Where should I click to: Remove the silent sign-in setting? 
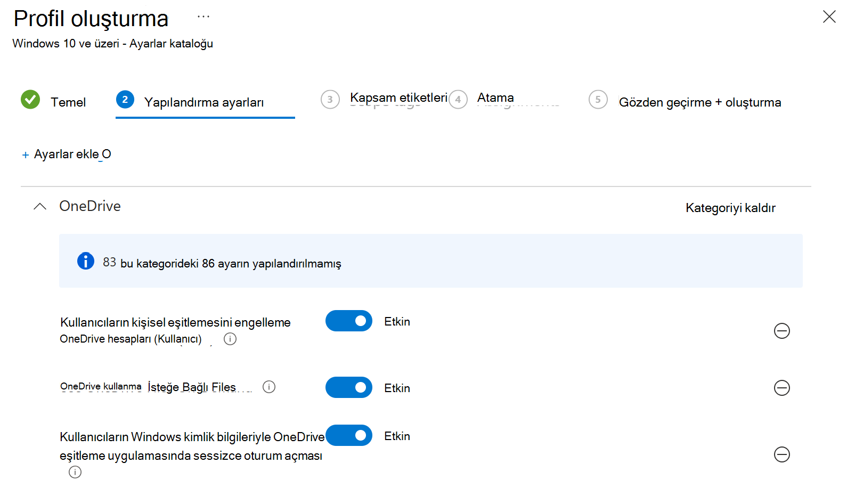point(781,454)
